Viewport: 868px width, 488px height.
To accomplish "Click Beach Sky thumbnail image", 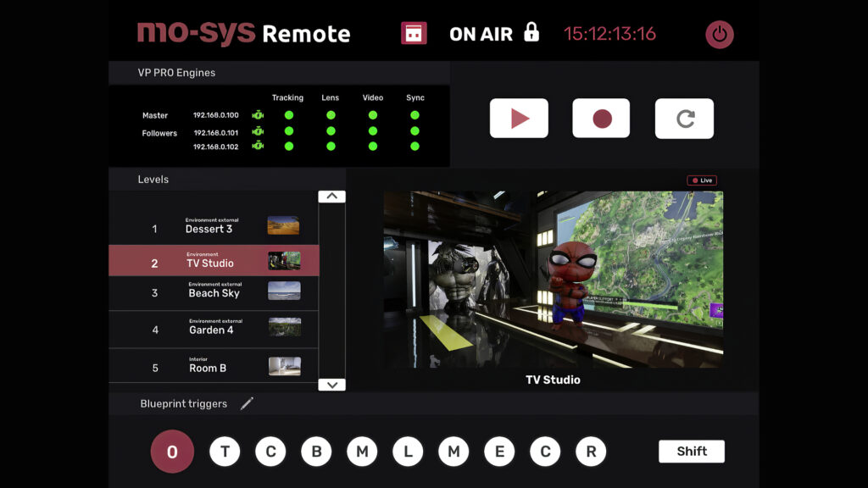I will click(x=285, y=291).
